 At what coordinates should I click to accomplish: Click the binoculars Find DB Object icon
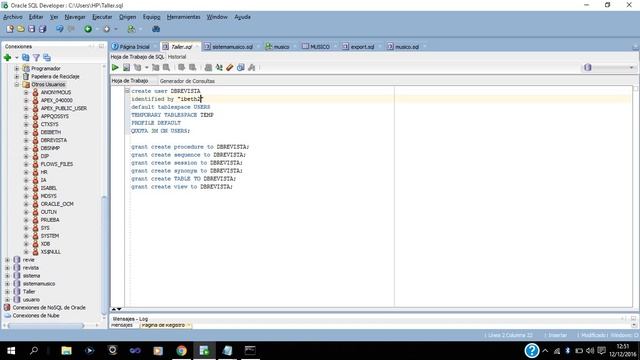point(156,29)
